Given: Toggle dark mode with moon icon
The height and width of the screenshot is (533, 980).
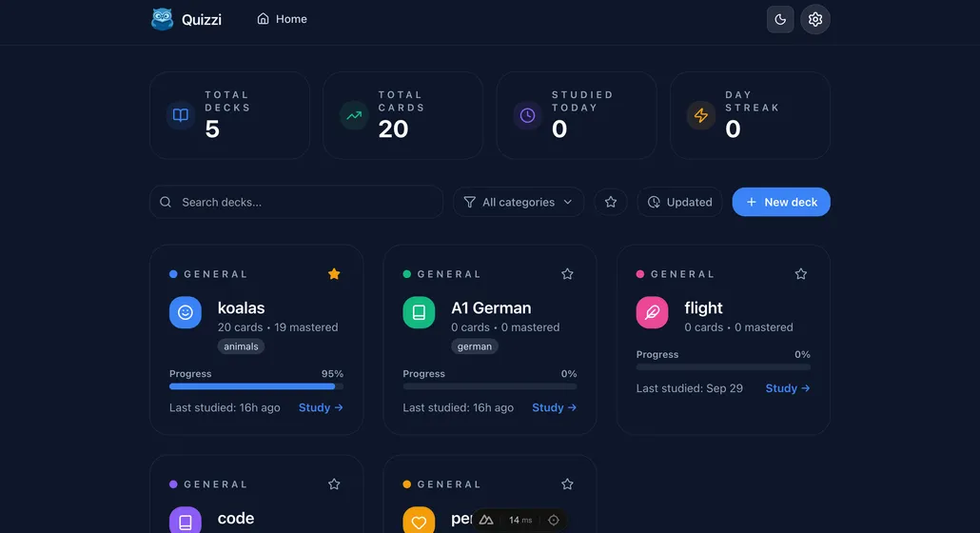Looking at the screenshot, I should pyautogui.click(x=780, y=19).
